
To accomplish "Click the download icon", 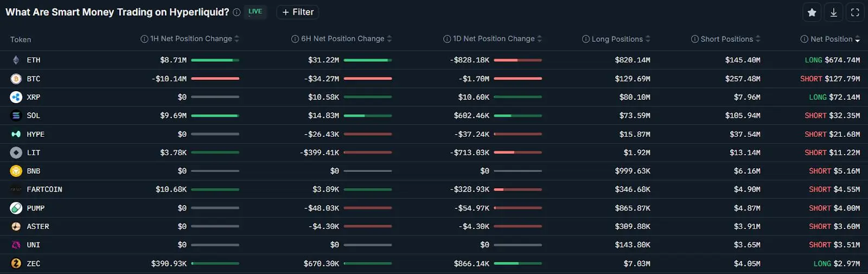I will 833,12.
